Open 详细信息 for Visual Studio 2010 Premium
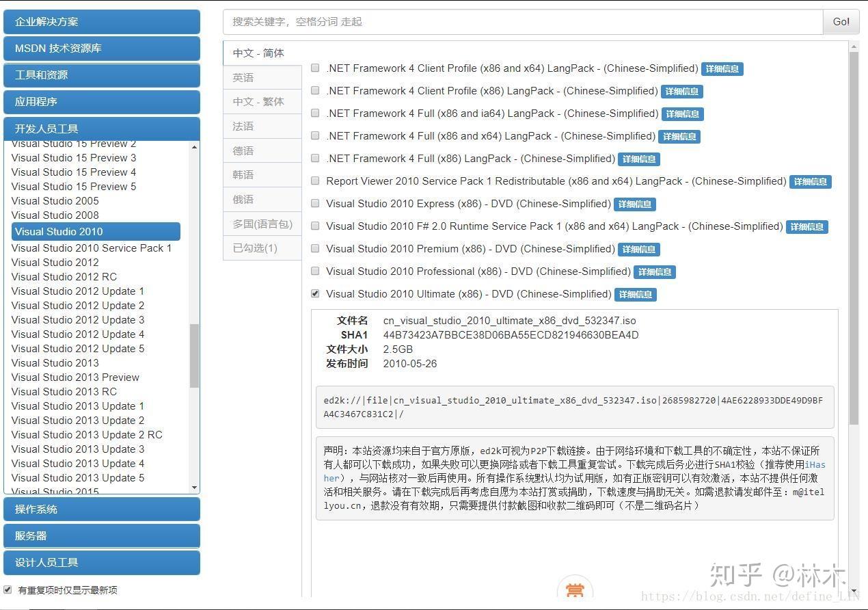 [x=638, y=249]
